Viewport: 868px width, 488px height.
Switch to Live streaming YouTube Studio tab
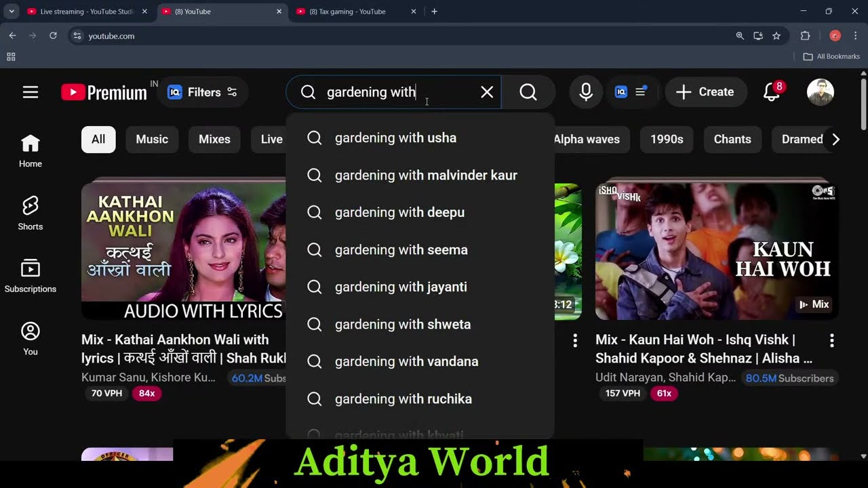tap(86, 12)
